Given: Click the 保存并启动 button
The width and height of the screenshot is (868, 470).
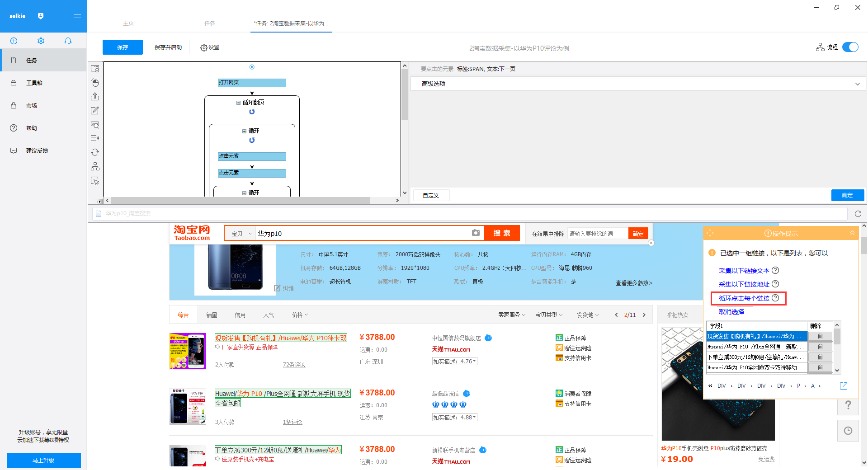Looking at the screenshot, I should (x=168, y=47).
